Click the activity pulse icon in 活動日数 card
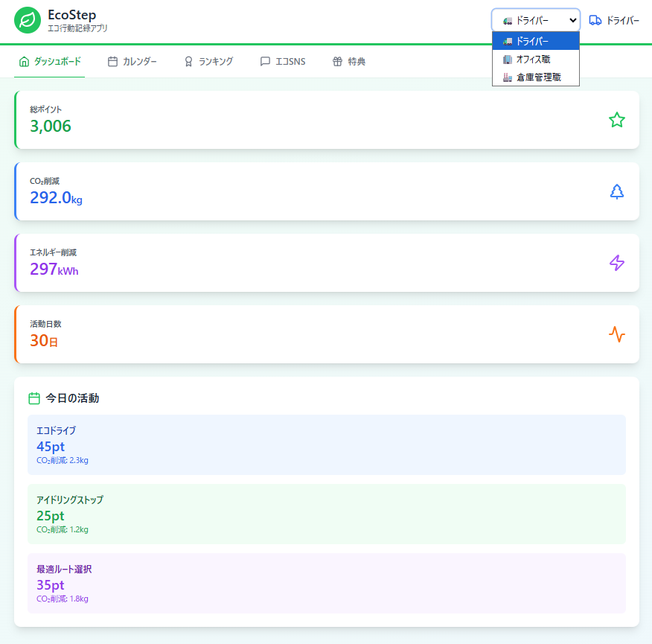Image resolution: width=652 pixels, height=644 pixels. coord(616,334)
